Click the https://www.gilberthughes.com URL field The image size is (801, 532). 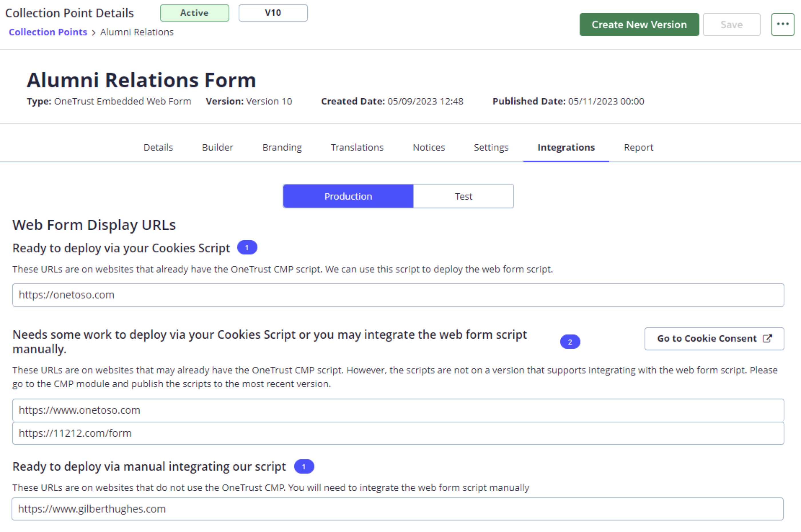coord(398,509)
